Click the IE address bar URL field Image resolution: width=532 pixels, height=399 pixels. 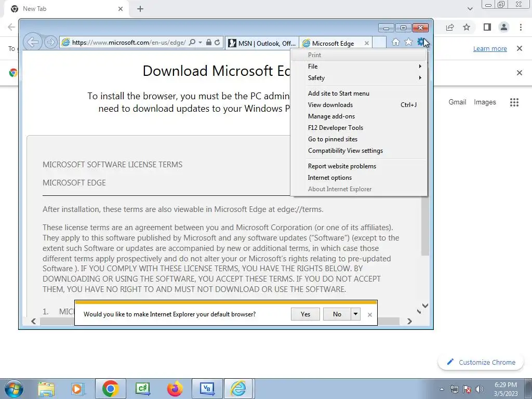[129, 43]
